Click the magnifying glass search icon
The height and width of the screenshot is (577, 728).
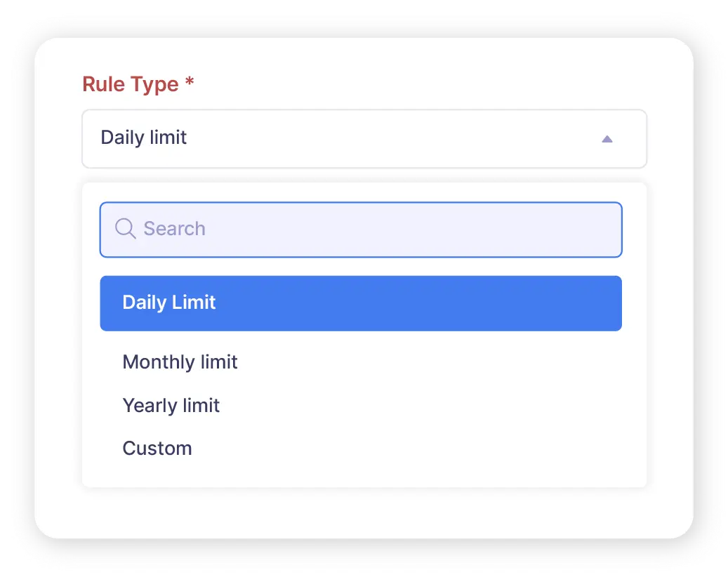pyautogui.click(x=125, y=229)
